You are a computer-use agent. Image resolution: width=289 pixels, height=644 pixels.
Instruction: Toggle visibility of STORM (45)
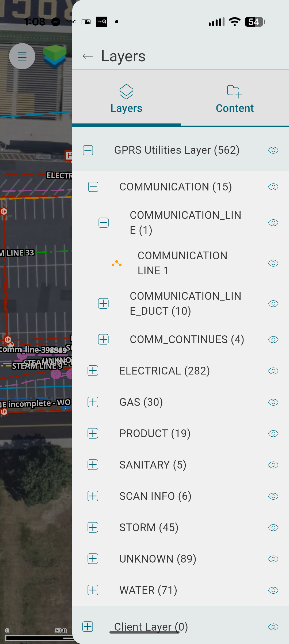(273, 527)
